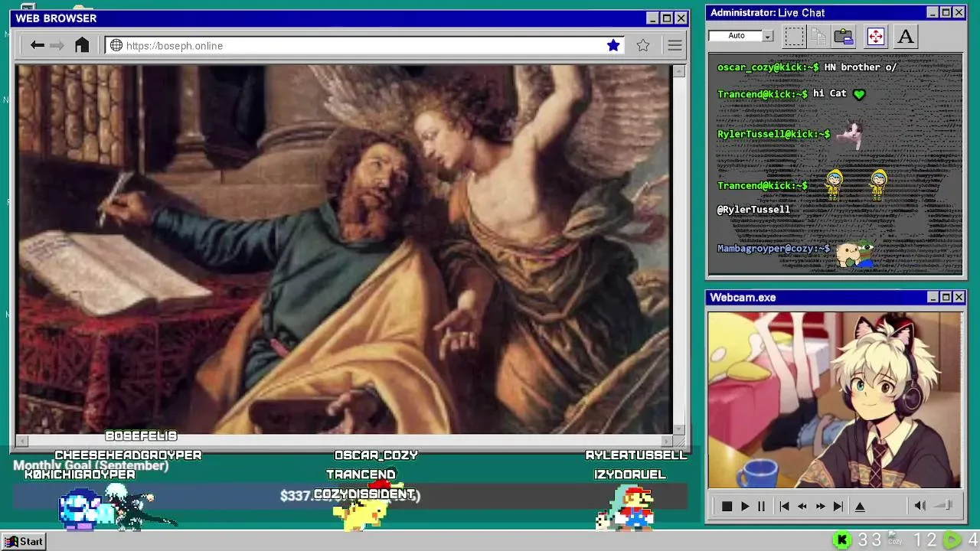Image resolution: width=980 pixels, height=551 pixels.
Task: Click the CHEESEHEADGROYPER name label
Action: click(x=128, y=455)
